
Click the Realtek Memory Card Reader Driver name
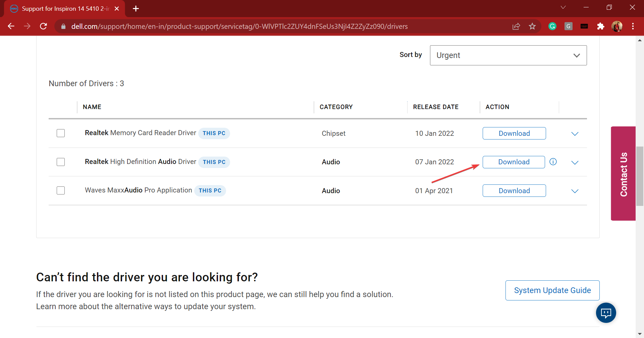(141, 133)
